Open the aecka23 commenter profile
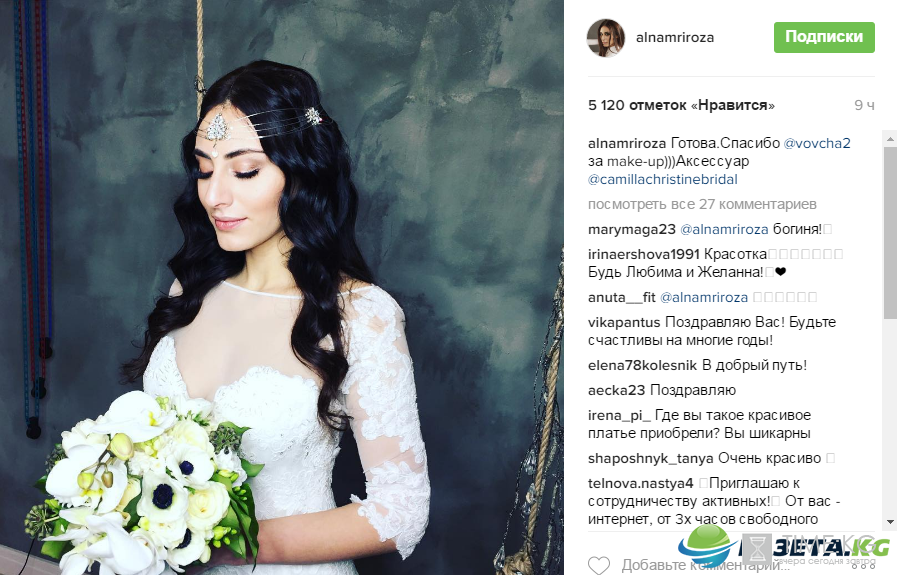This screenshot has width=897, height=575. [616, 390]
